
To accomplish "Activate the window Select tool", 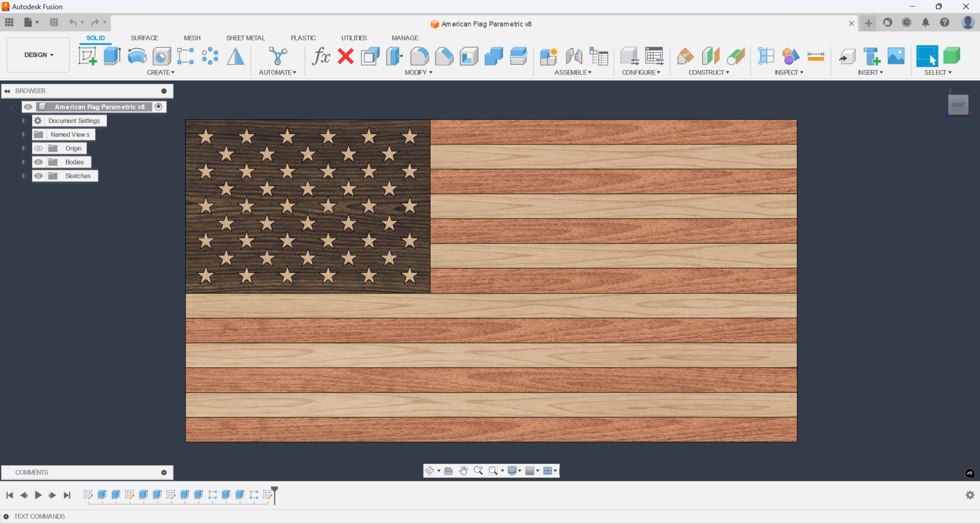I will click(927, 56).
